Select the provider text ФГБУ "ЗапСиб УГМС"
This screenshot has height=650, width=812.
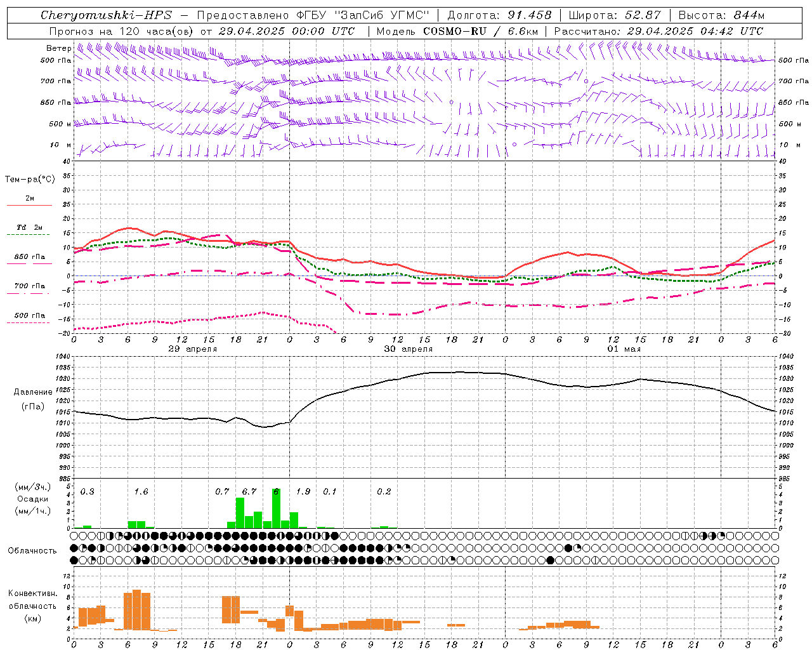[363, 15]
